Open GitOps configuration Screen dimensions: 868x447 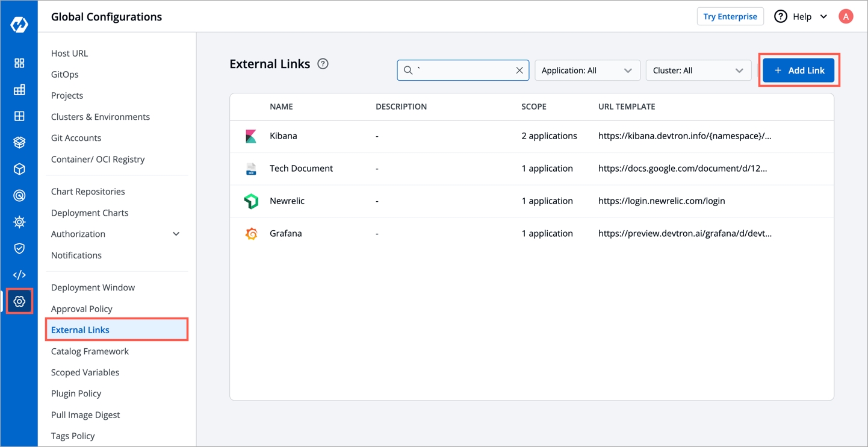[65, 74]
